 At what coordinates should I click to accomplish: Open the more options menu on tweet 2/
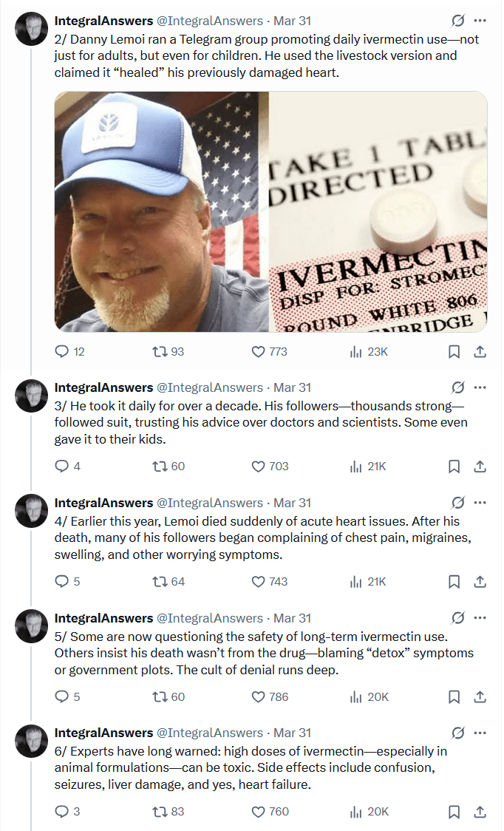[480, 21]
